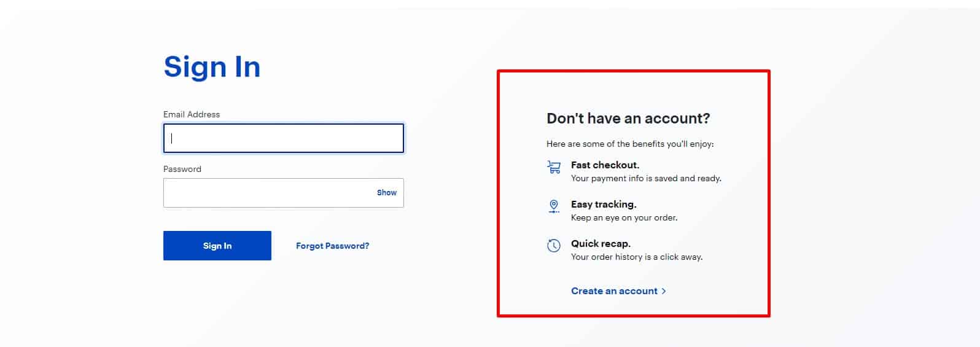Click the arrow after Create an account

point(664,291)
